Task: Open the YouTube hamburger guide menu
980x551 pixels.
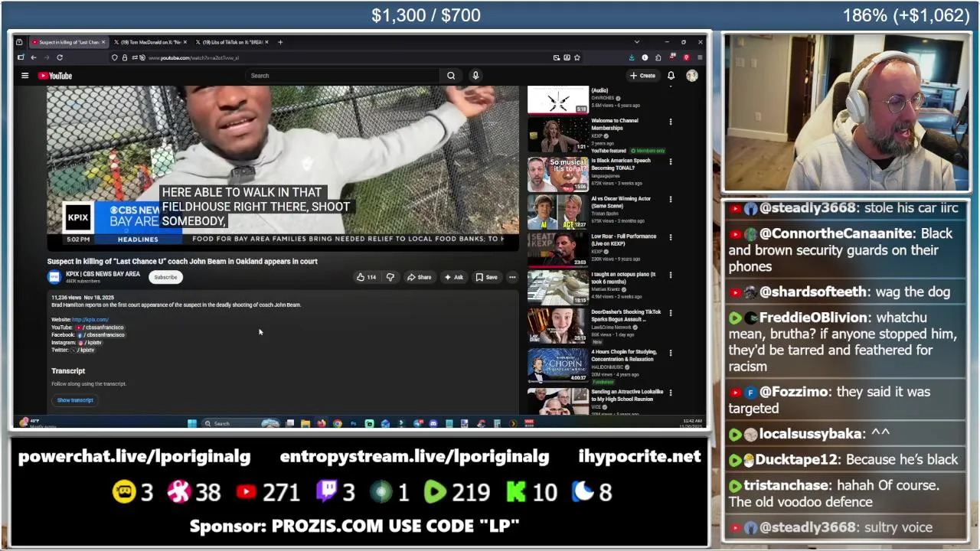Action: pos(24,76)
